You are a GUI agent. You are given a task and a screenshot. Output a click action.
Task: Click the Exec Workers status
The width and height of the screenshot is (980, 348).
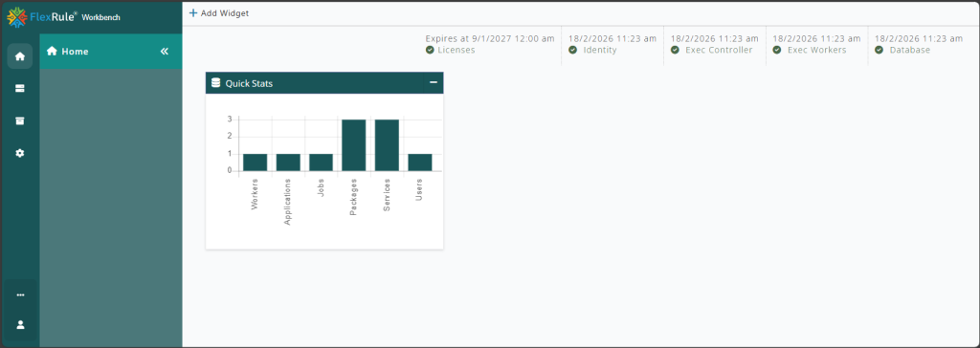click(810, 50)
